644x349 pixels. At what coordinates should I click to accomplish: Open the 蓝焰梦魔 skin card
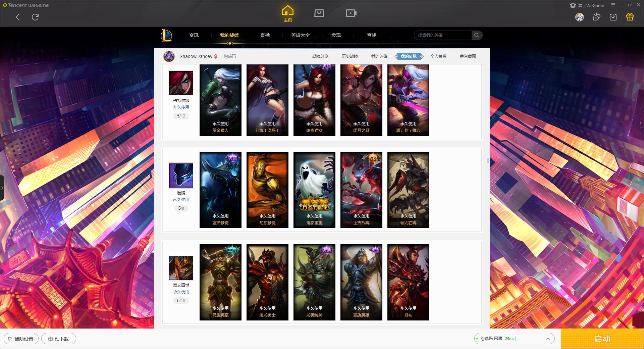[220, 190]
